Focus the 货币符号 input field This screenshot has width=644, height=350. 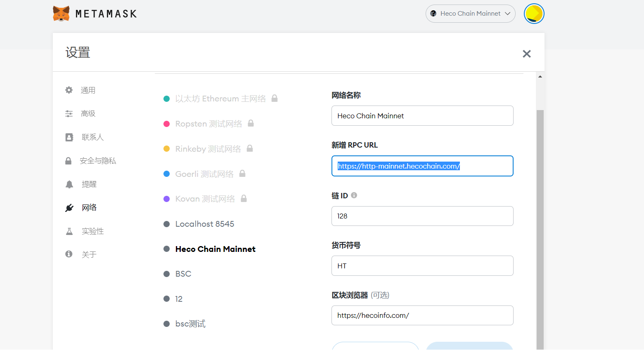pos(422,266)
